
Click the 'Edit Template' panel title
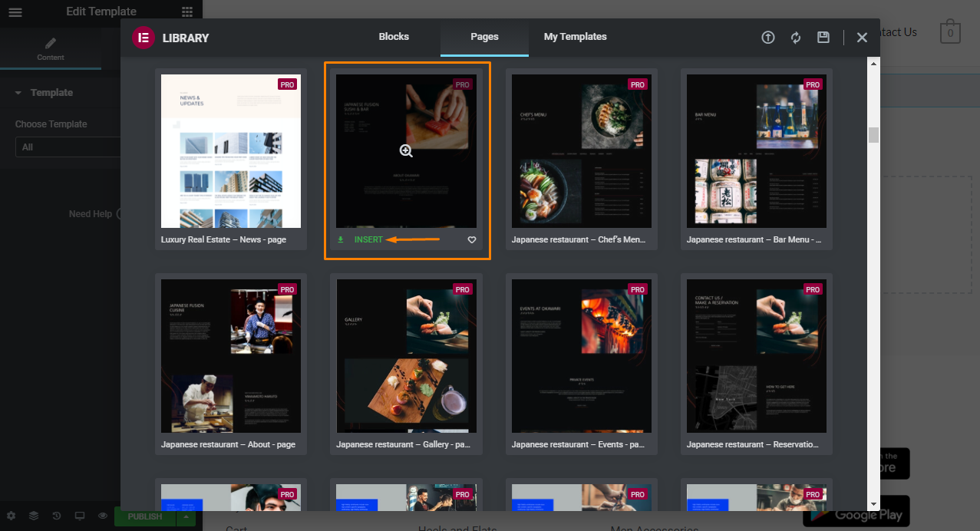click(101, 12)
